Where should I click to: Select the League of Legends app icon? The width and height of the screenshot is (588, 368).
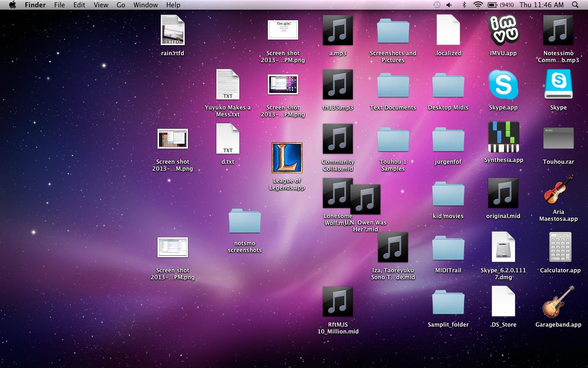pyautogui.click(x=287, y=158)
